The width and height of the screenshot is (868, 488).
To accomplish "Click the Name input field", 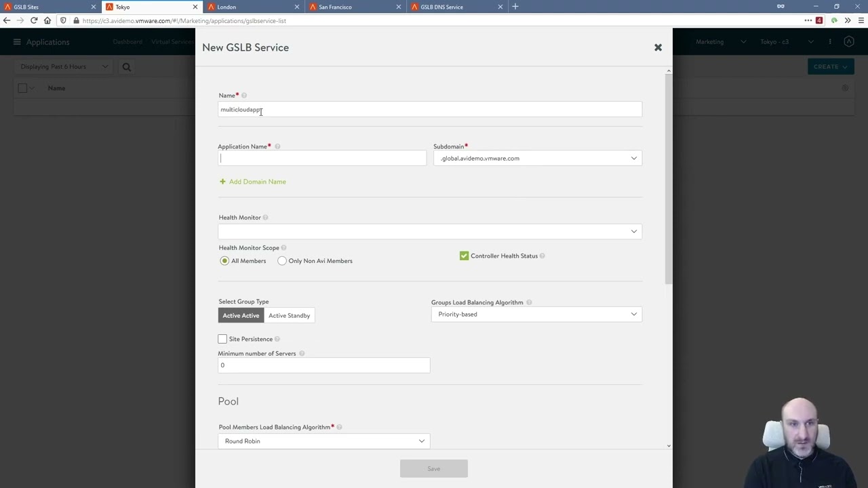I will point(430,110).
